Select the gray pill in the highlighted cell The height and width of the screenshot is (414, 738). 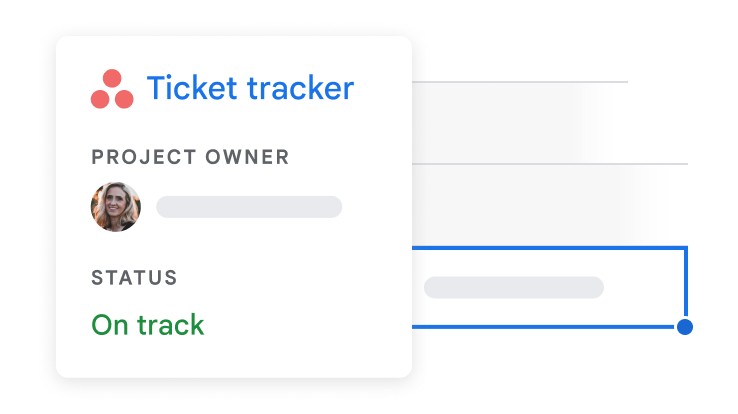[514, 288]
